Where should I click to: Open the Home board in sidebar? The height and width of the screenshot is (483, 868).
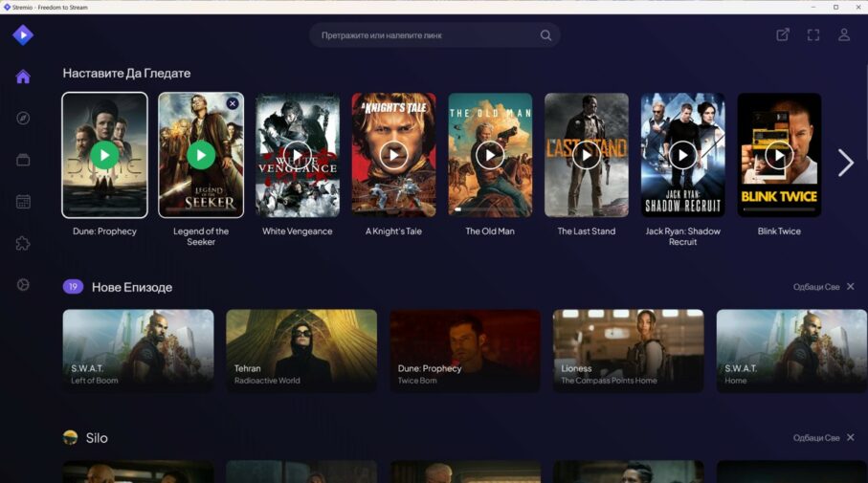23,77
